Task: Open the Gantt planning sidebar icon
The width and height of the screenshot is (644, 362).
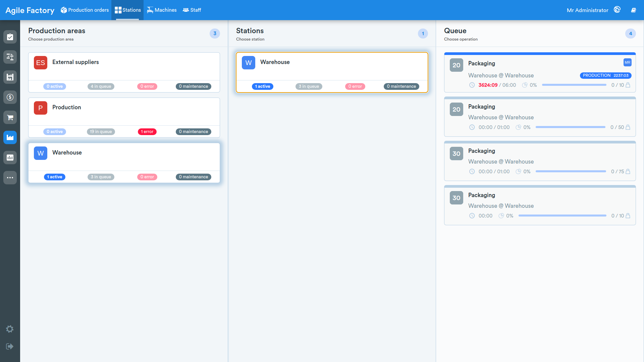Action: pyautogui.click(x=10, y=57)
